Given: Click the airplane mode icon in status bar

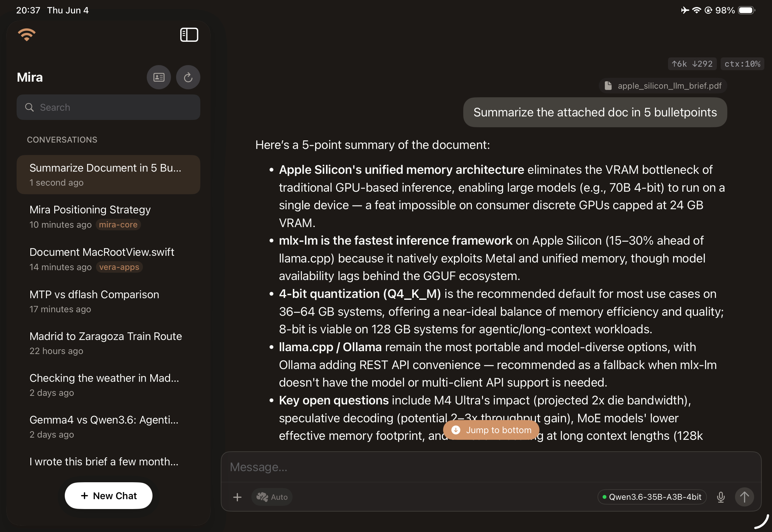Looking at the screenshot, I should click(x=685, y=10).
